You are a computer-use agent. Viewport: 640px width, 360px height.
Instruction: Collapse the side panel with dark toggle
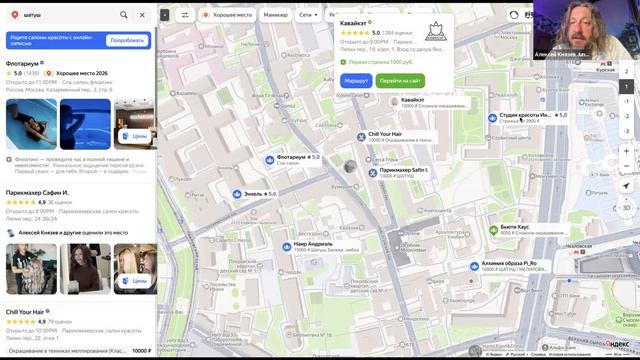point(164,15)
